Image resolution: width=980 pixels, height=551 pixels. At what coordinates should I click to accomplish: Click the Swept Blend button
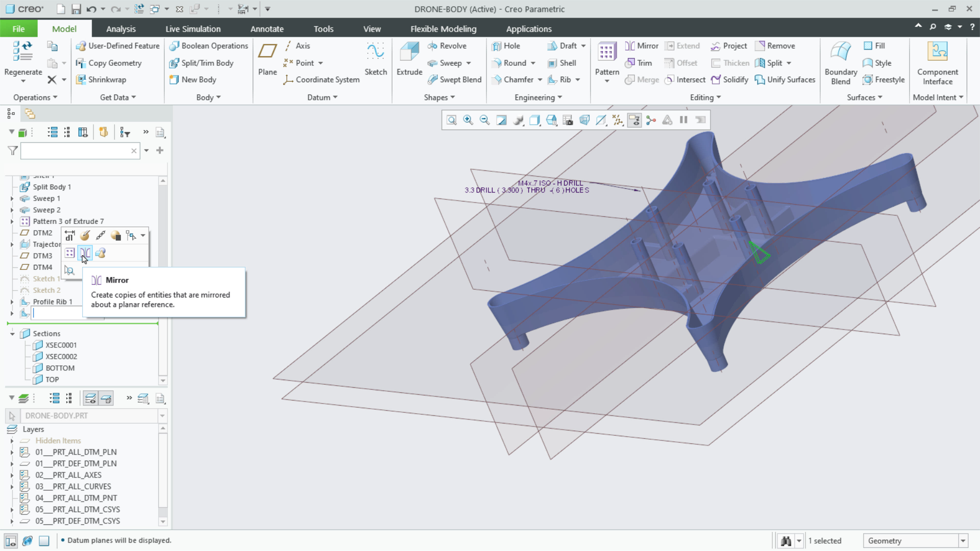tap(455, 80)
